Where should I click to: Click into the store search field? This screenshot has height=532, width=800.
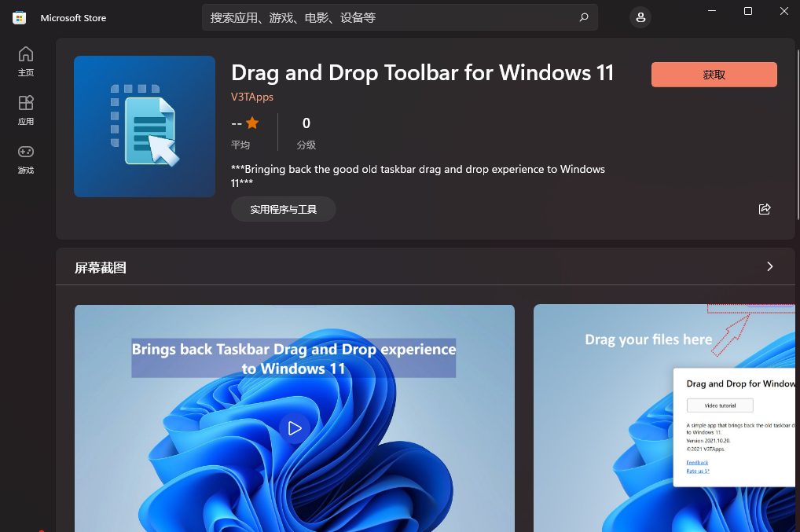[400, 17]
